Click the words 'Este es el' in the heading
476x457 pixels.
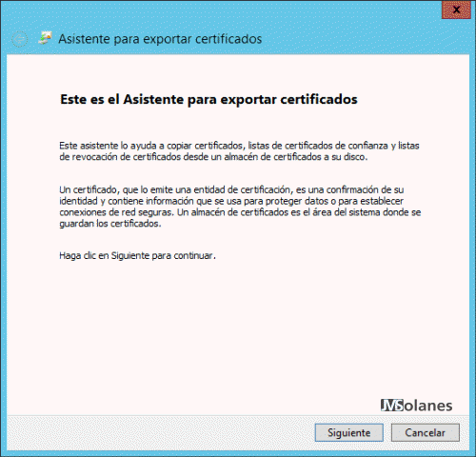[89, 99]
